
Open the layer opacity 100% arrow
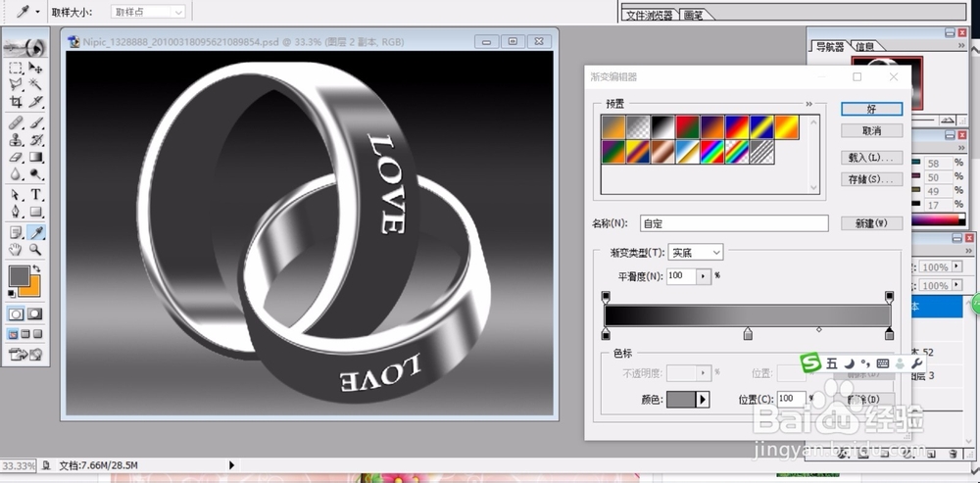click(x=956, y=267)
